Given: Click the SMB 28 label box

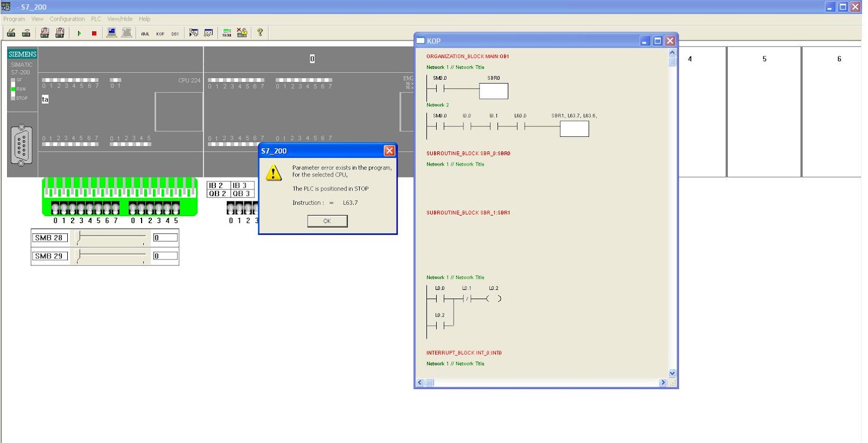Looking at the screenshot, I should coord(49,238).
